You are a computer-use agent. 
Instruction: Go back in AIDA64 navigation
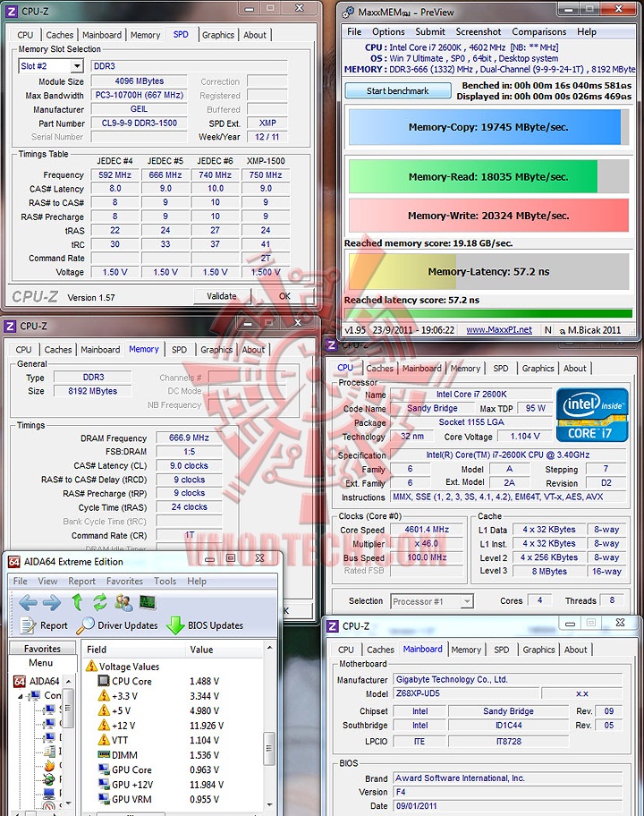point(28,603)
